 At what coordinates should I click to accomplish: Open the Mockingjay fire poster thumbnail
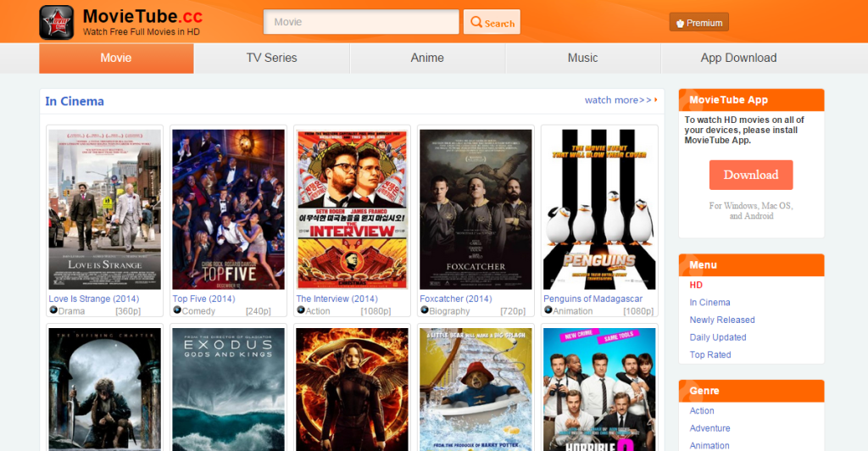(x=352, y=390)
